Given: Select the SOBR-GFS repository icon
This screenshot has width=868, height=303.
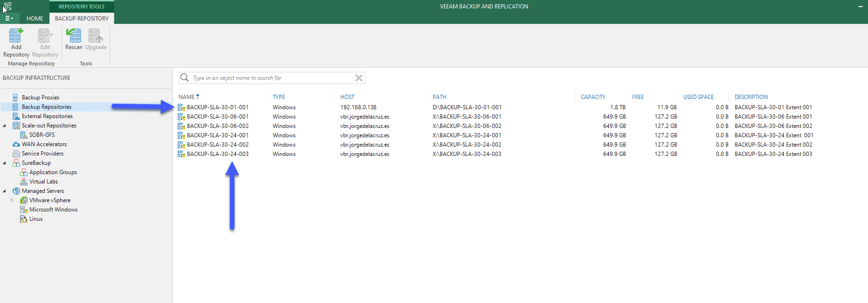Looking at the screenshot, I should point(23,135).
